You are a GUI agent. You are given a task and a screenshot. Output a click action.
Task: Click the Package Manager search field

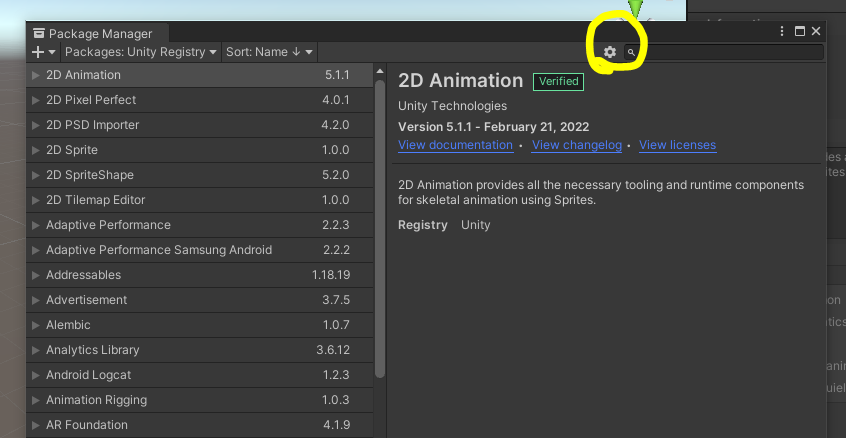point(724,52)
